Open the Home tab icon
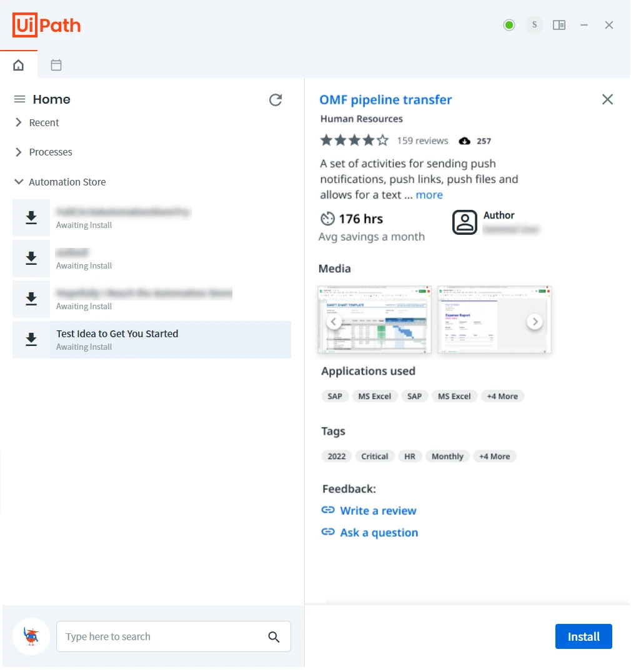This screenshot has height=672, width=631. (x=19, y=65)
